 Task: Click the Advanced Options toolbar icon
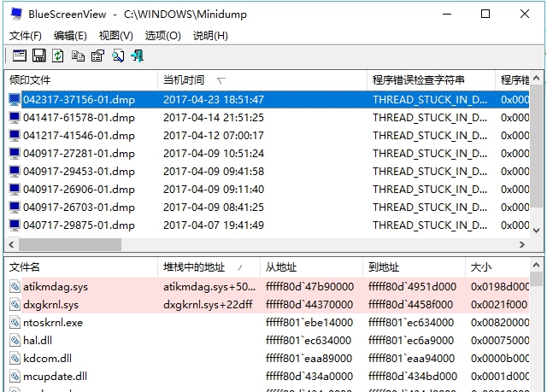coord(20,56)
